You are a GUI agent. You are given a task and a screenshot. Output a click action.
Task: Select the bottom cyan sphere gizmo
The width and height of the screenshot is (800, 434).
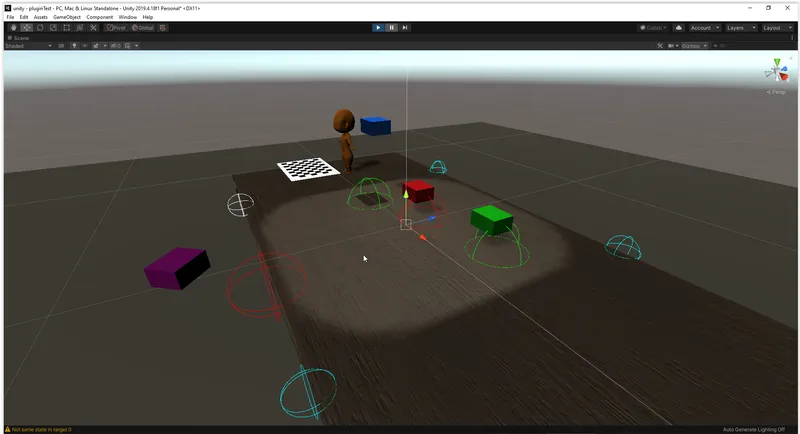pos(308,392)
